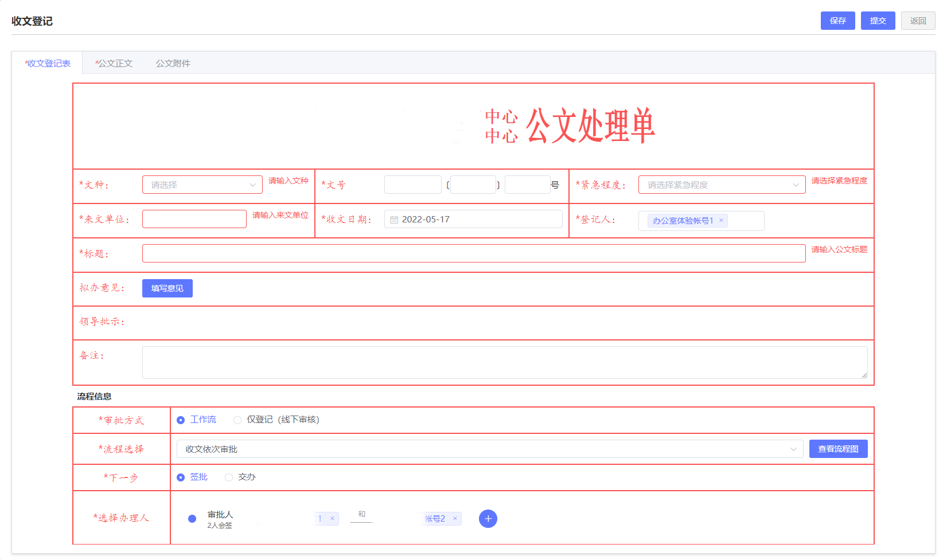Image resolution: width=947 pixels, height=560 pixels.
Task: Click the blue plus add-approver icon
Action: coord(488,519)
